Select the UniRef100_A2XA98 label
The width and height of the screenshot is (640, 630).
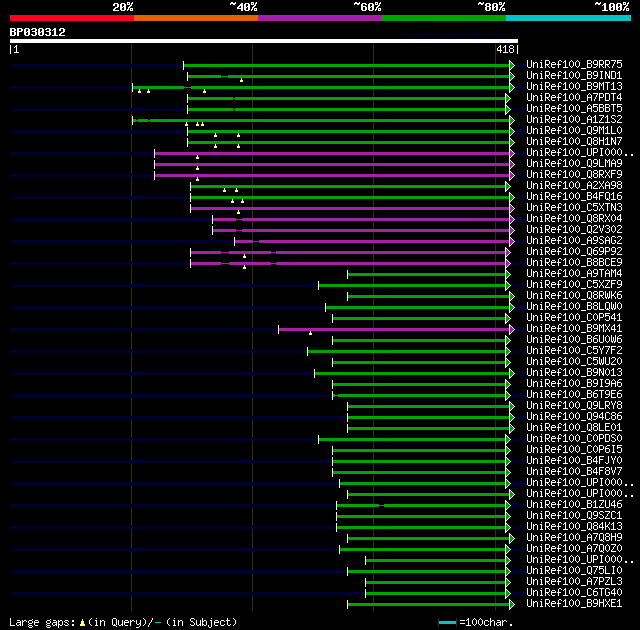pyautogui.click(x=574, y=186)
